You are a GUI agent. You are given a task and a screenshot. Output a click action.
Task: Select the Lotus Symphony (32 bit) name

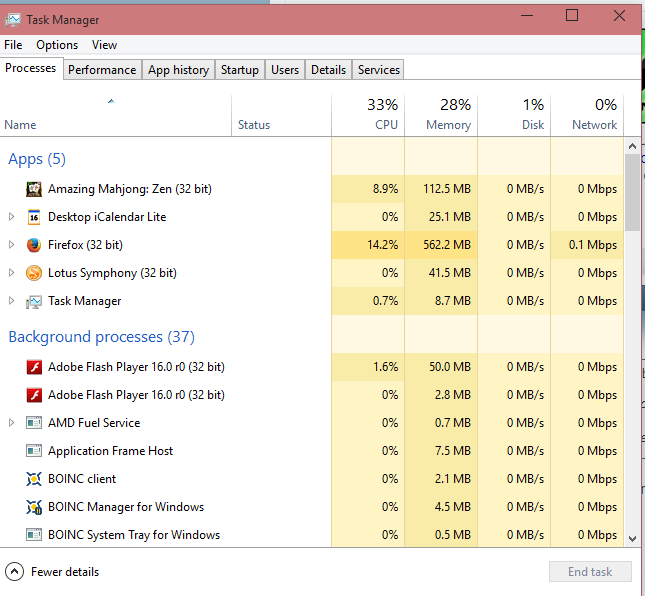[112, 273]
